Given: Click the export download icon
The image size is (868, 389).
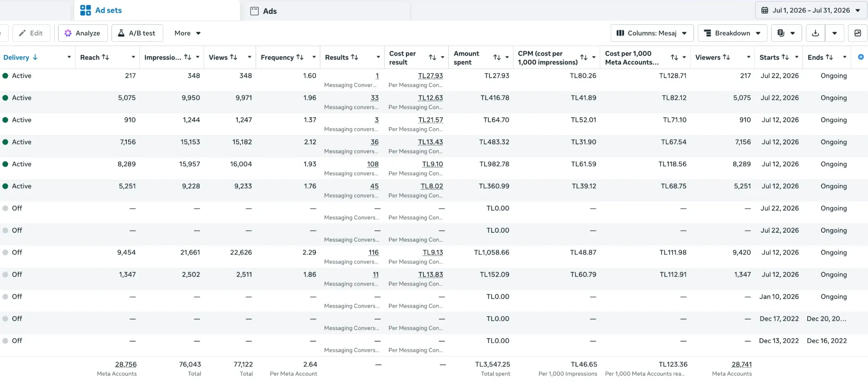Looking at the screenshot, I should (815, 33).
